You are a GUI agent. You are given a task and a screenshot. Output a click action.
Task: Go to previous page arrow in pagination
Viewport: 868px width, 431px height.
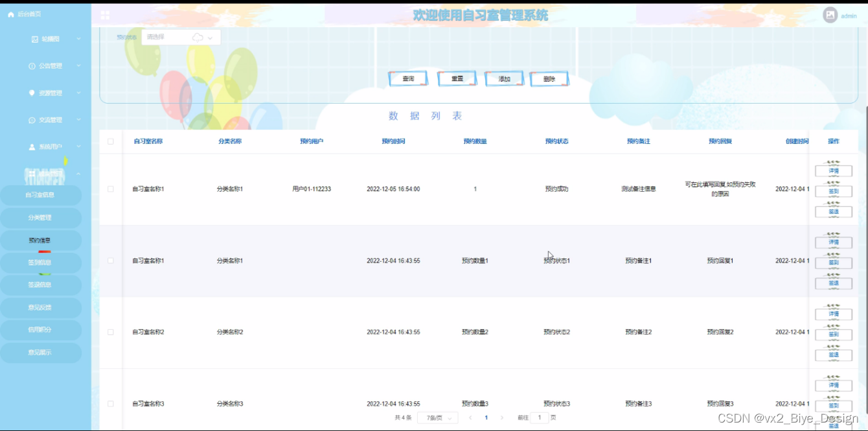470,418
